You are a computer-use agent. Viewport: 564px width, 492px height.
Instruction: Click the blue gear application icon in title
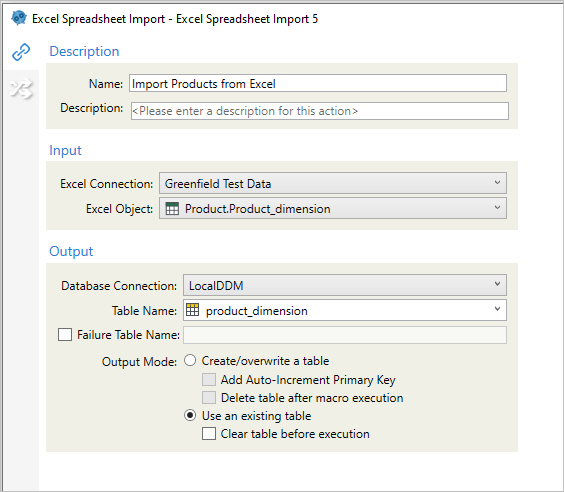point(19,18)
